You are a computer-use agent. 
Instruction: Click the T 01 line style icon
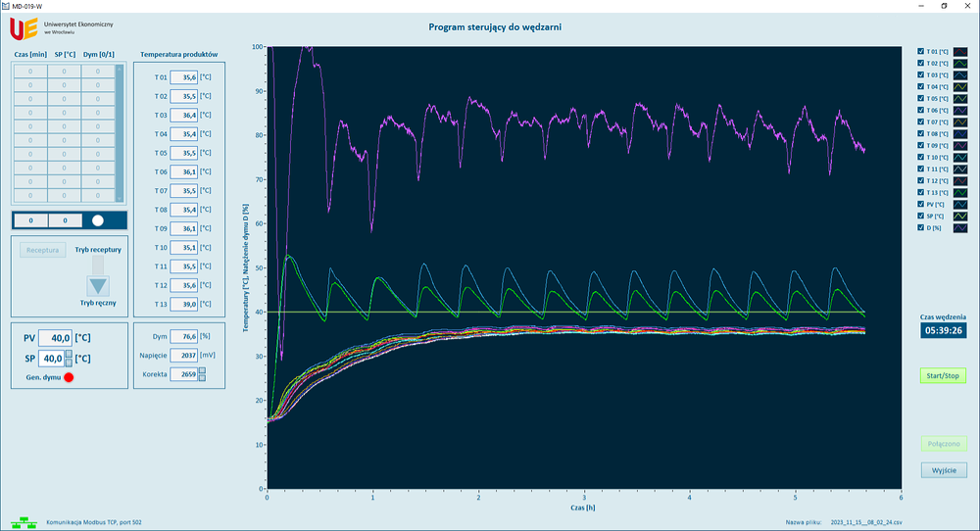coord(960,51)
